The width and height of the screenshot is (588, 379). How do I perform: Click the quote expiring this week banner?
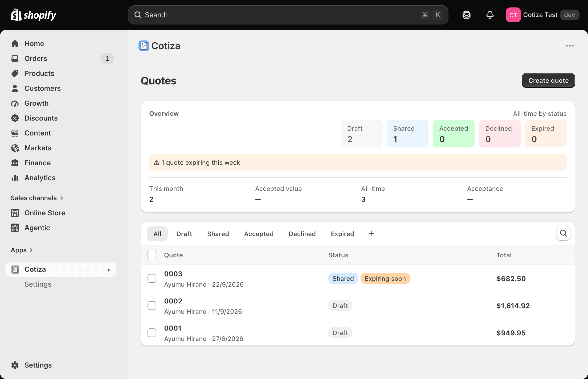358,162
